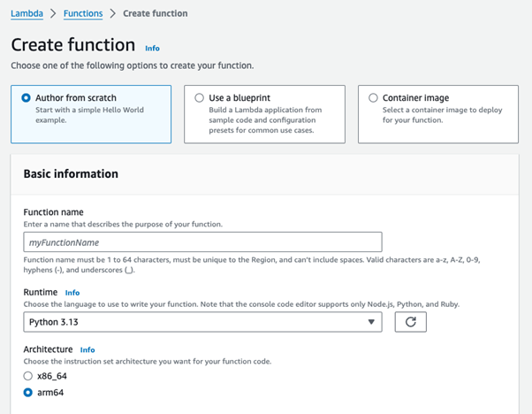Screen dimensions: 532x414
Task: Click the Create function page title
Action: pos(73,45)
